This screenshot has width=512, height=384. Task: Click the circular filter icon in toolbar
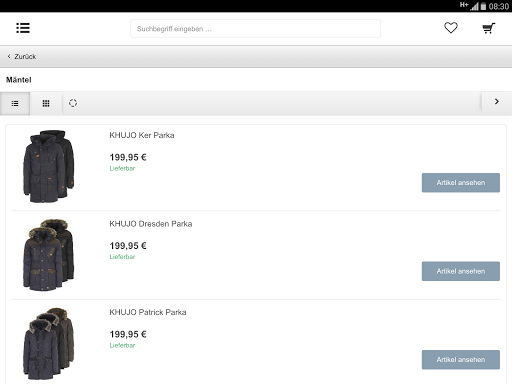73,103
